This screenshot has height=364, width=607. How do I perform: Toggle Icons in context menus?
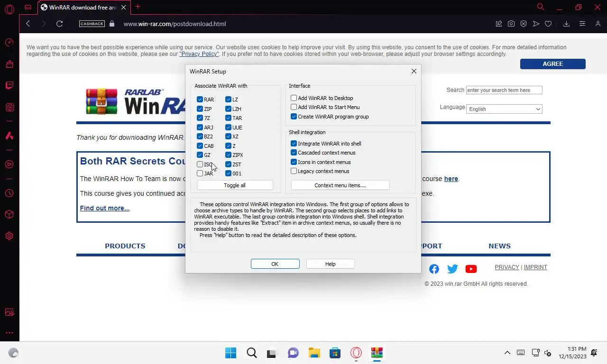pyautogui.click(x=294, y=162)
